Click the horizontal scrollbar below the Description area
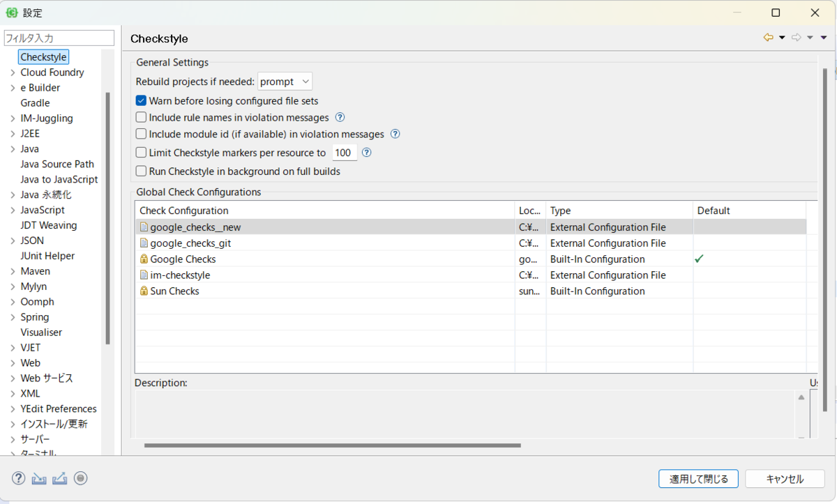 tap(332, 445)
